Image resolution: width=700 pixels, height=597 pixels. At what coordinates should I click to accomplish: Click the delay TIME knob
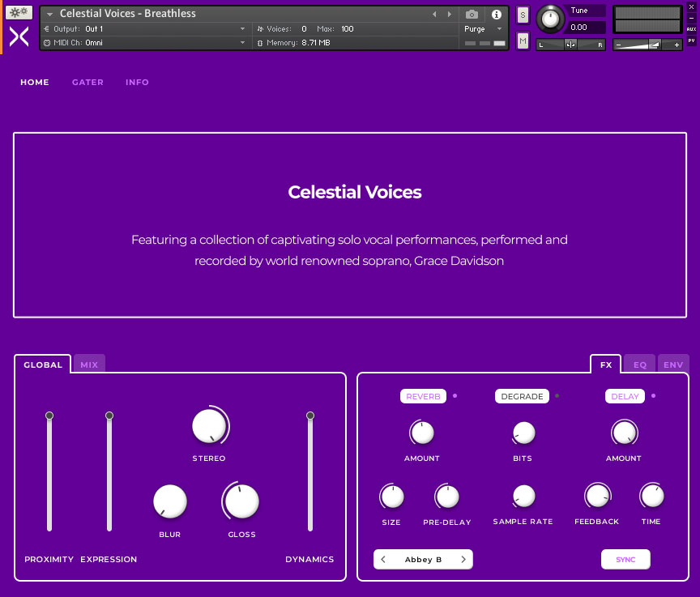(652, 496)
